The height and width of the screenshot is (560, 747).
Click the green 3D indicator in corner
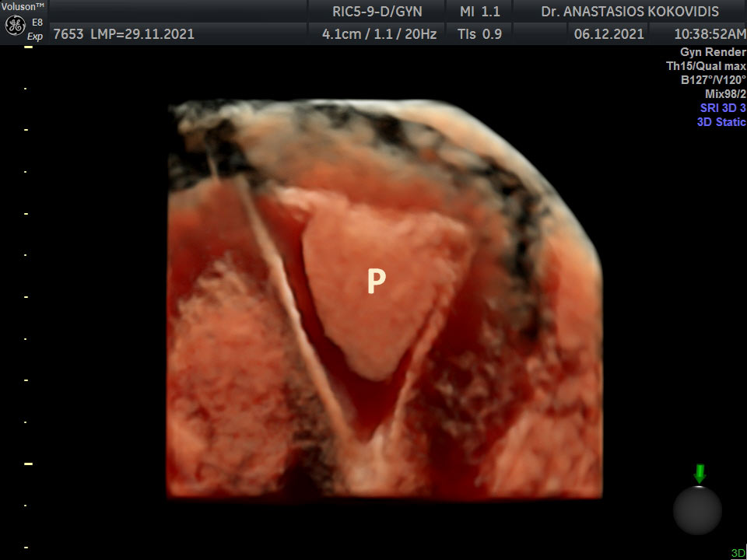point(738,553)
